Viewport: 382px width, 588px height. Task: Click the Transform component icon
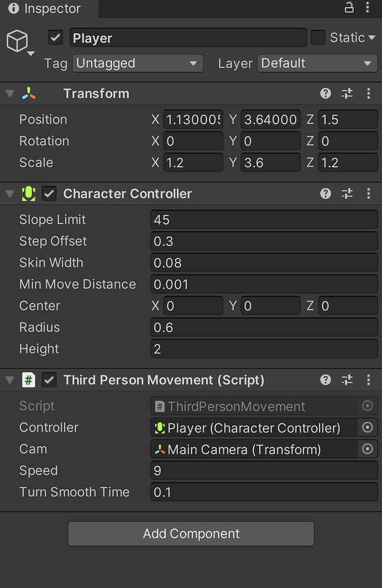click(x=28, y=93)
